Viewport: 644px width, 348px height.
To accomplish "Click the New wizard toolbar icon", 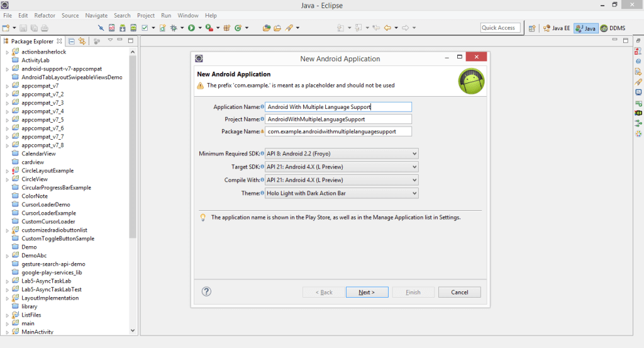I will [6, 28].
